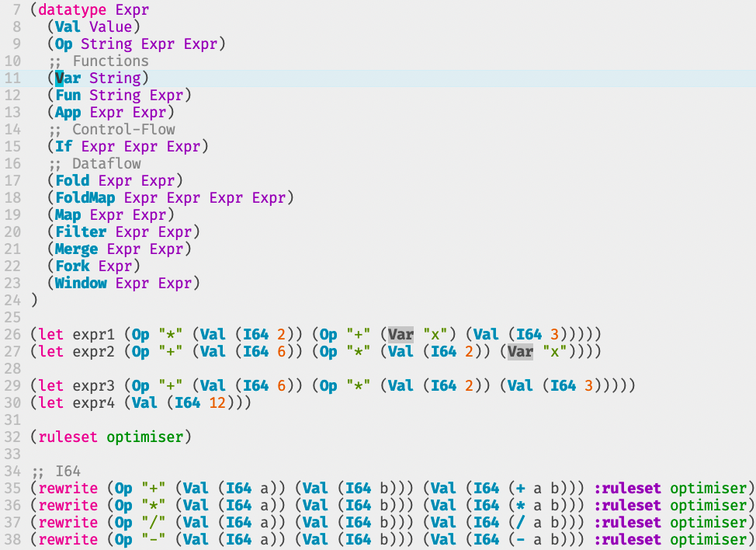The image size is (756, 550).
Task: Click 'rewrite' keyword on line 35
Action: (68, 489)
